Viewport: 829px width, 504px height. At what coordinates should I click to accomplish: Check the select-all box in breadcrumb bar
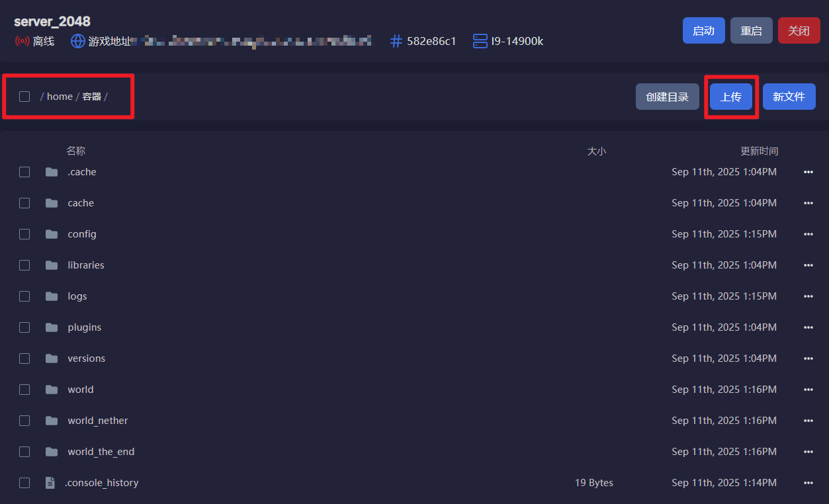tap(24, 97)
